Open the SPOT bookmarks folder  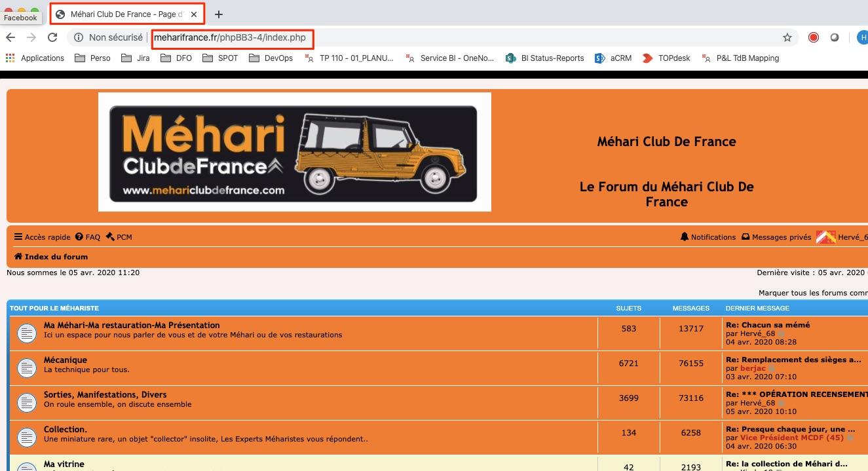220,58
